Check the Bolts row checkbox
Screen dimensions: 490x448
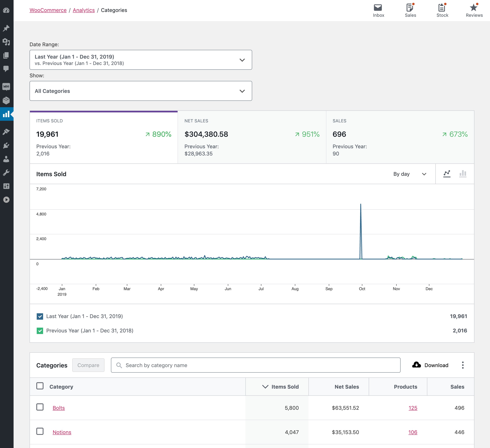(40, 407)
